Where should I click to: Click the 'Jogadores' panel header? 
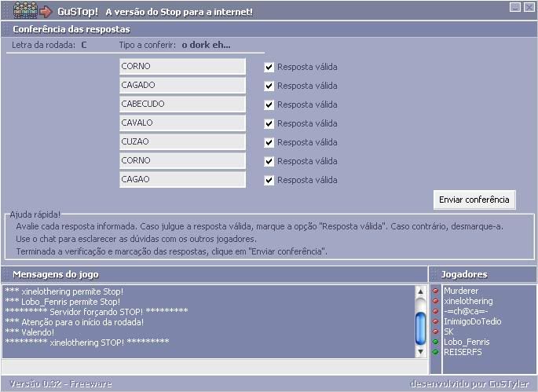click(x=464, y=274)
